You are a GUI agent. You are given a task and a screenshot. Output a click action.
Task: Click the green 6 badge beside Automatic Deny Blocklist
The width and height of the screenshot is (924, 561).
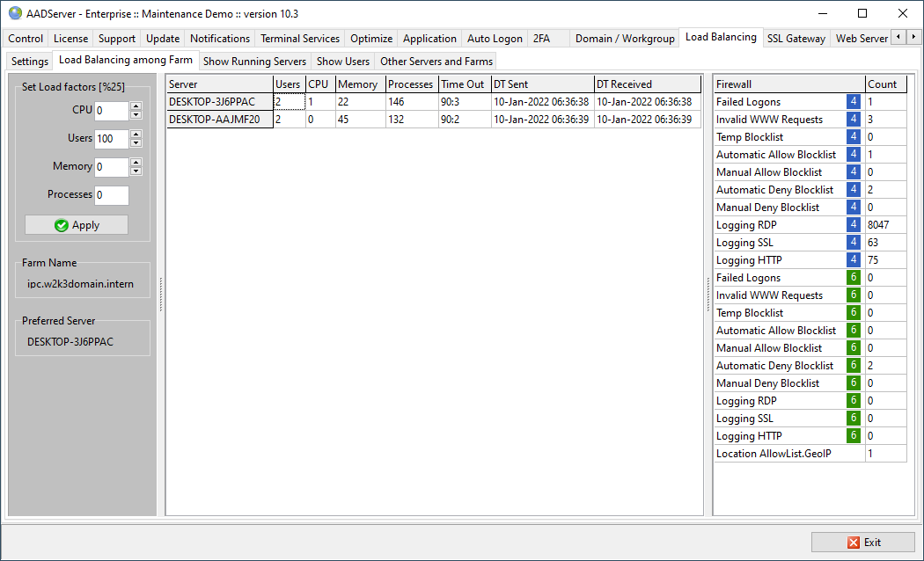[x=853, y=366]
